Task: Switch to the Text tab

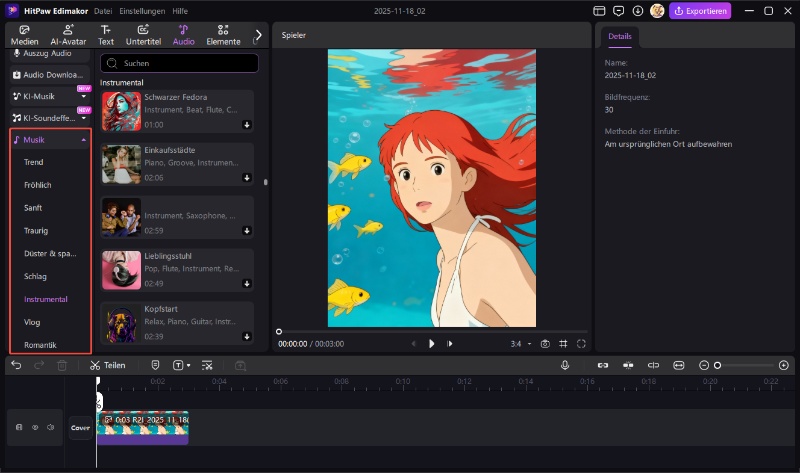Action: 106,35
